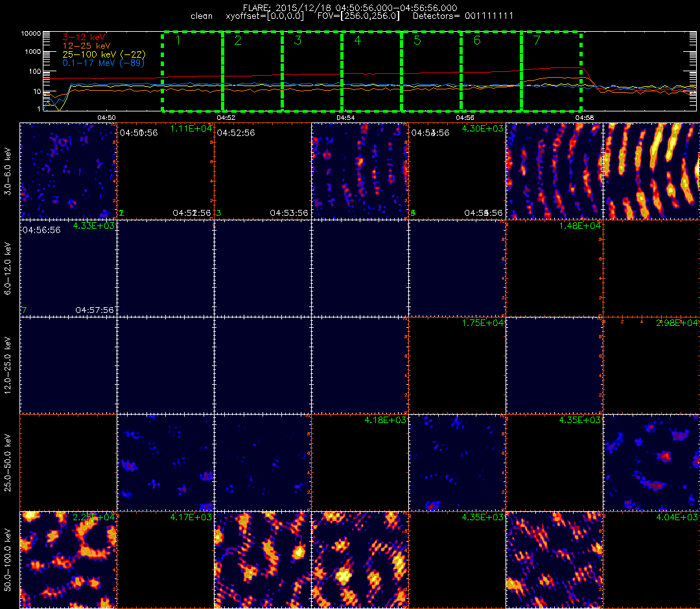700x609 pixels.
Task: Click the 04:58 time axis label
Action: (x=585, y=118)
